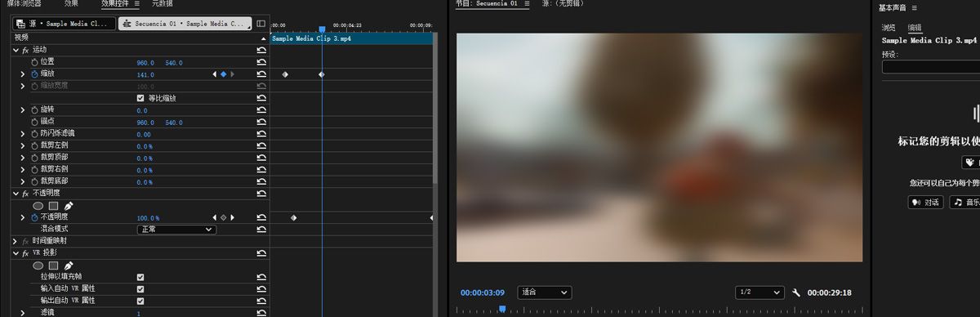Viewport: 980px width, 317px height.
Task: Add or remove 缩放 keyframe
Action: pyautogui.click(x=223, y=74)
